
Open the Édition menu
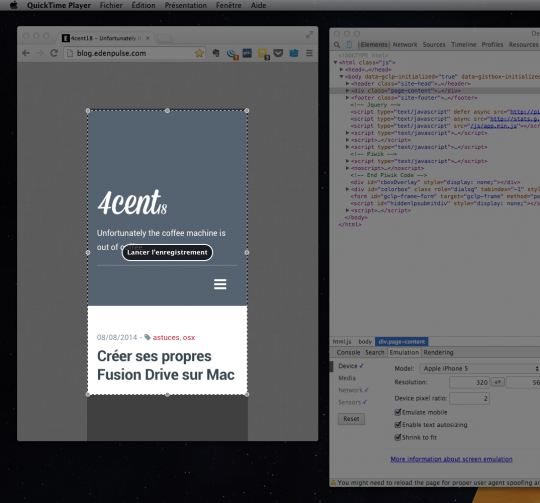click(x=143, y=5)
